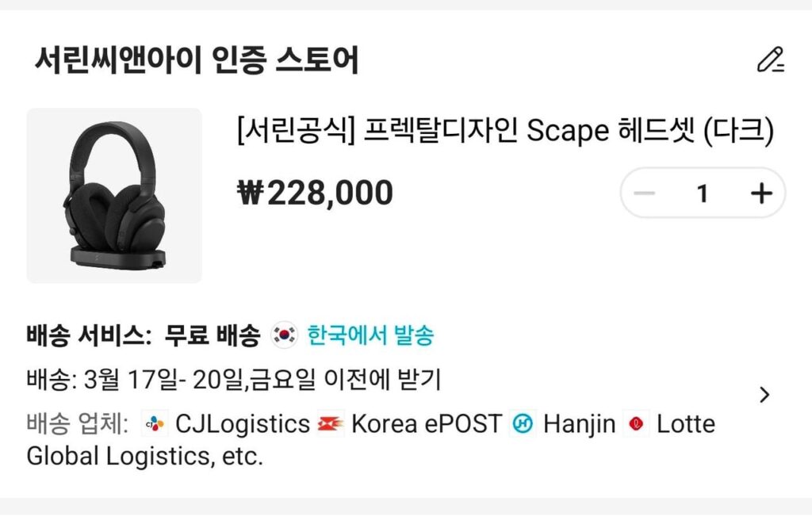The width and height of the screenshot is (812, 528).
Task: Expand shipping details with the right chevron
Action: (x=764, y=395)
